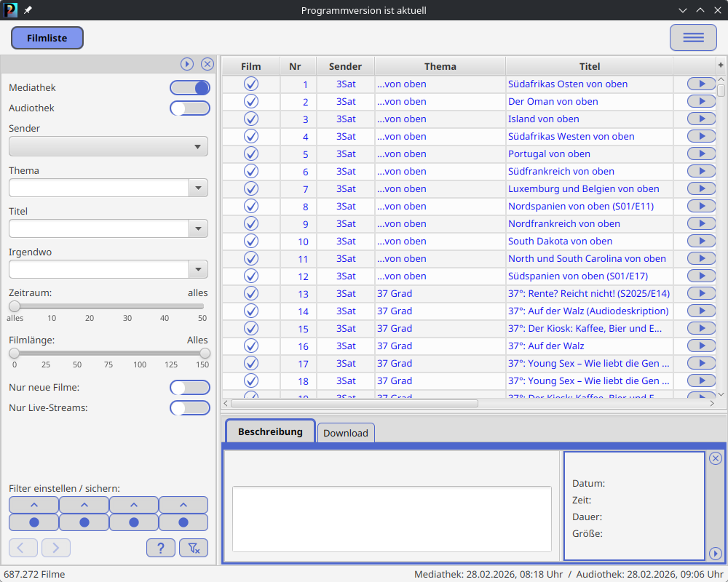Load second saved filter profile arrow

[x=84, y=504]
